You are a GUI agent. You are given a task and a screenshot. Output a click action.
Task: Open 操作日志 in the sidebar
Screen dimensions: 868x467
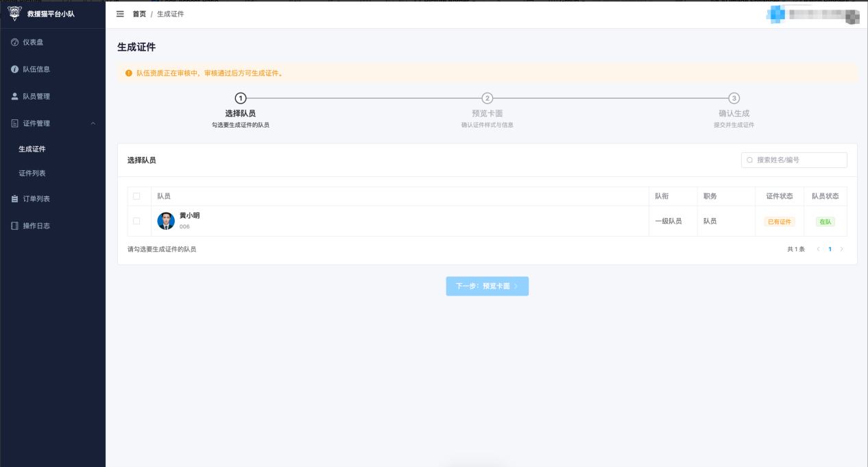point(36,226)
